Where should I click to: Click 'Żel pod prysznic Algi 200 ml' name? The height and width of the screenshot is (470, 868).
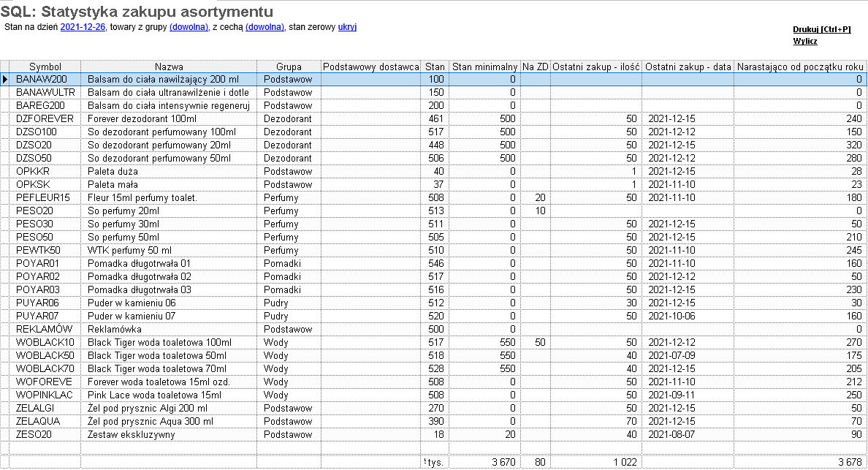point(169,408)
